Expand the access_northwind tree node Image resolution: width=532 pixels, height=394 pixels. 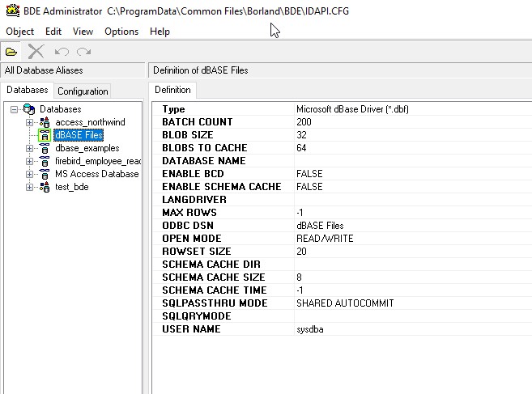click(x=30, y=122)
